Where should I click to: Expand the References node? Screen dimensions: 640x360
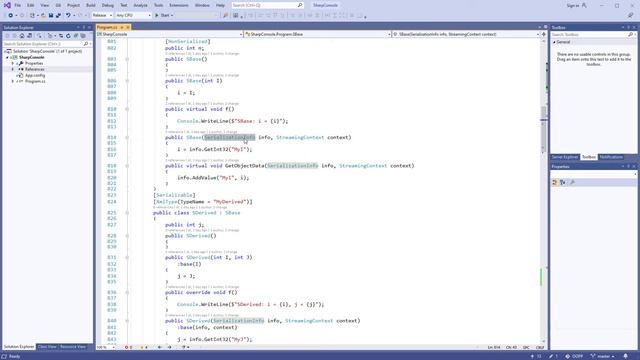[x=13, y=69]
